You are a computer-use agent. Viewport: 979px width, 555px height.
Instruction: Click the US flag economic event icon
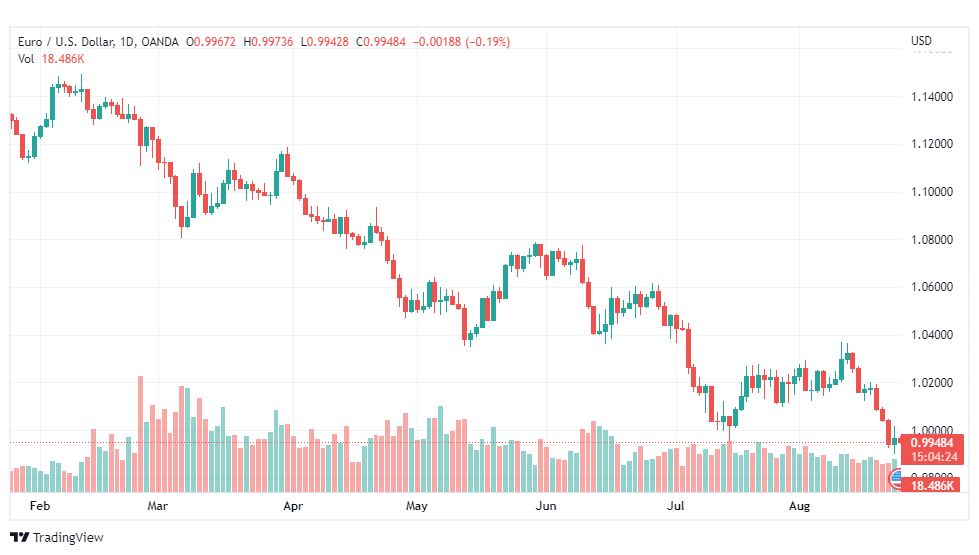[895, 479]
